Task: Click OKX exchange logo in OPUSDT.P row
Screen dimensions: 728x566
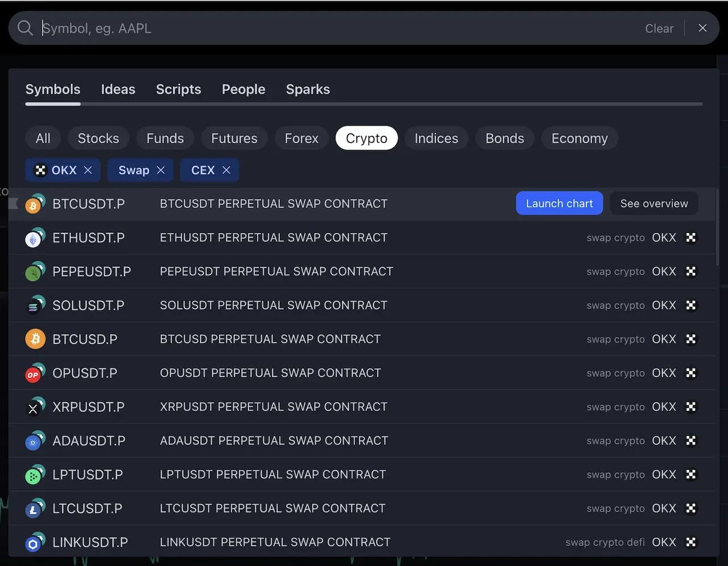Action: 690,373
